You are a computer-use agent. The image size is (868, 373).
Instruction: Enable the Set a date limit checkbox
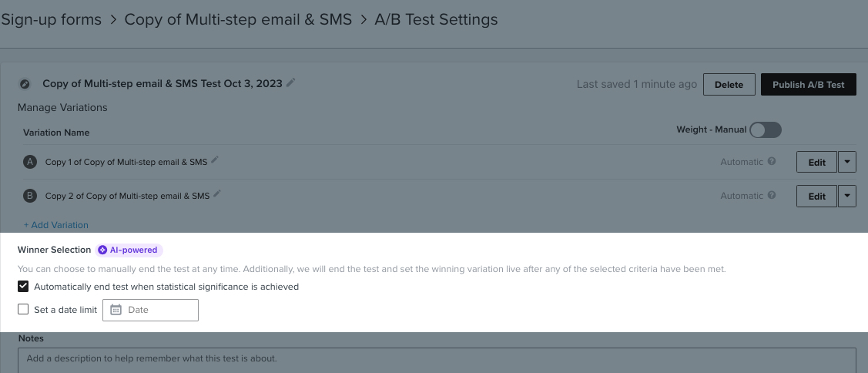[x=23, y=310]
